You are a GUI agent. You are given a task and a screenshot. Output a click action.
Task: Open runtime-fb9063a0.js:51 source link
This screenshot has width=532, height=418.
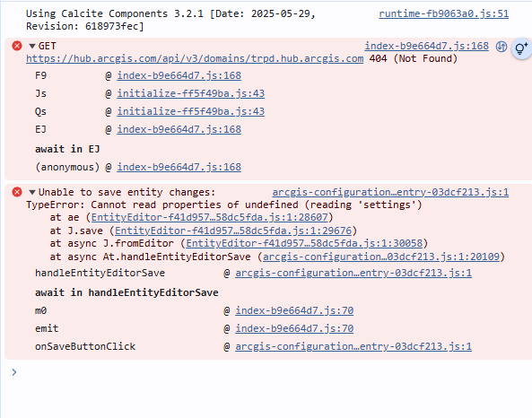(443, 14)
